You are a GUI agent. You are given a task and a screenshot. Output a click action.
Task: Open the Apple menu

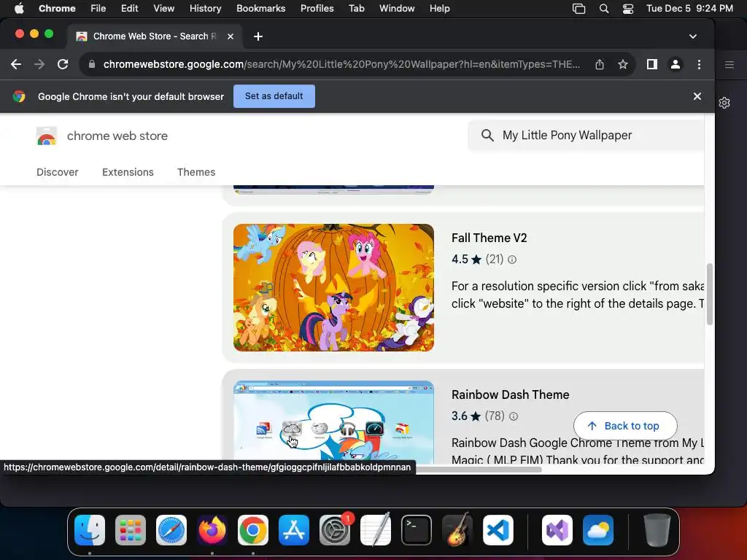[x=19, y=9]
